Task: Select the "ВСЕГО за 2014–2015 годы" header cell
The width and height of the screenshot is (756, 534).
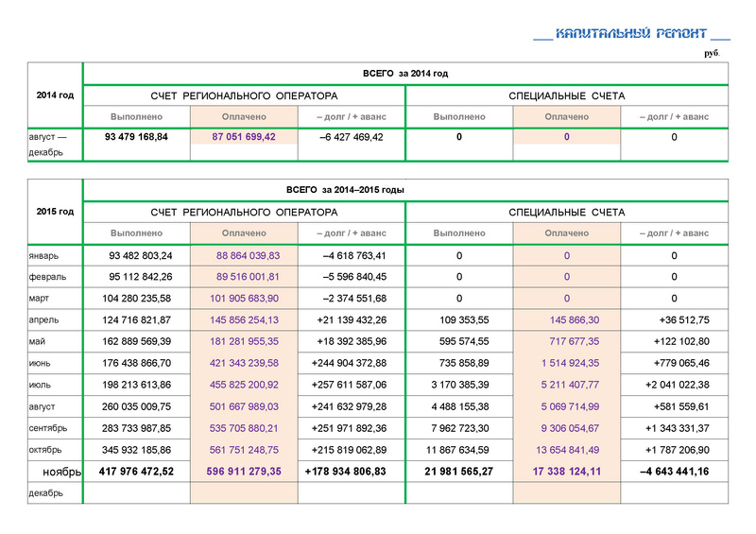Action: (405, 190)
